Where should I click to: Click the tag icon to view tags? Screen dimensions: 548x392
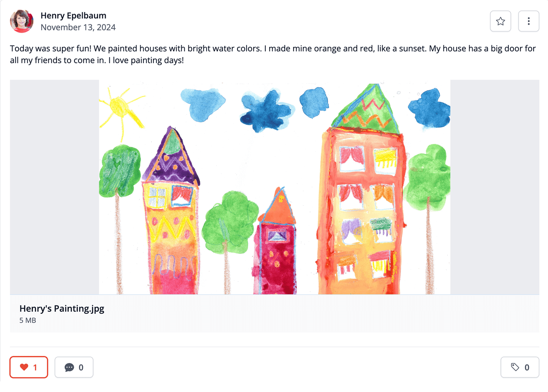point(515,367)
